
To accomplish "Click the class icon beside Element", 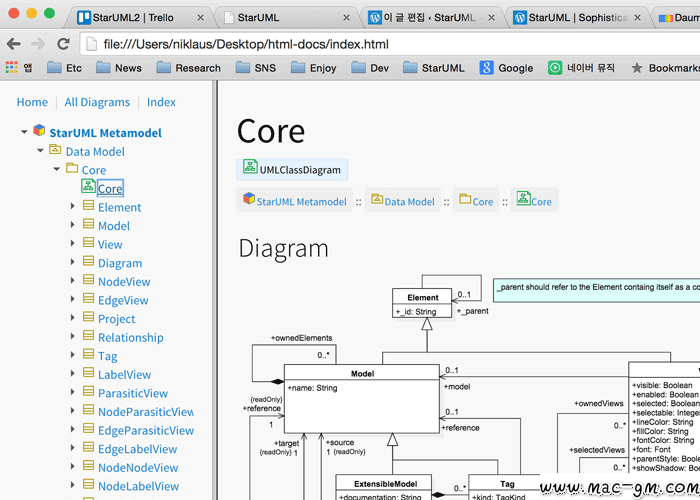I will click(88, 206).
